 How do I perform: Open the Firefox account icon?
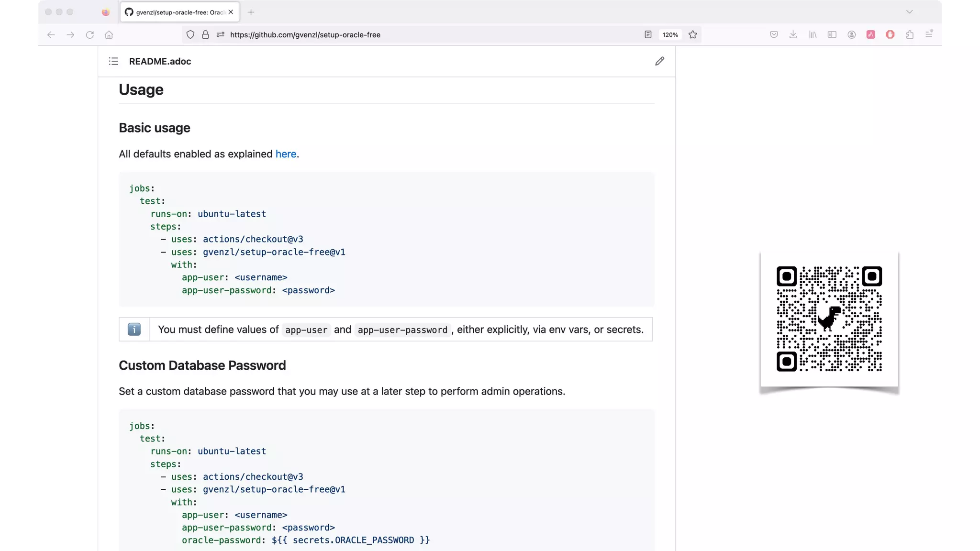(x=851, y=34)
